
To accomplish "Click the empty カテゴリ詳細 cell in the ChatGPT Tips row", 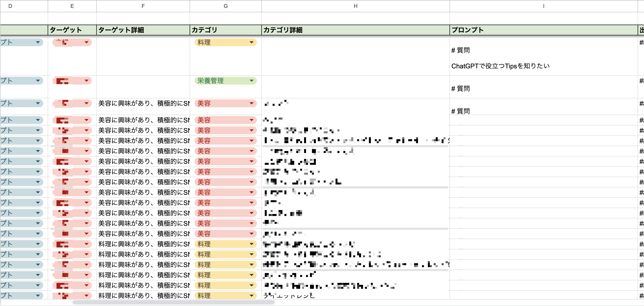I will (355, 56).
